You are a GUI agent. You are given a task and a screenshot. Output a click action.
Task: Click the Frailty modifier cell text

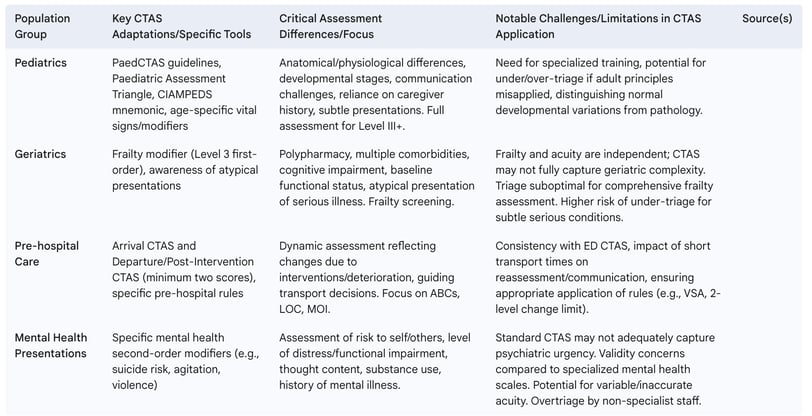pyautogui.click(x=185, y=170)
